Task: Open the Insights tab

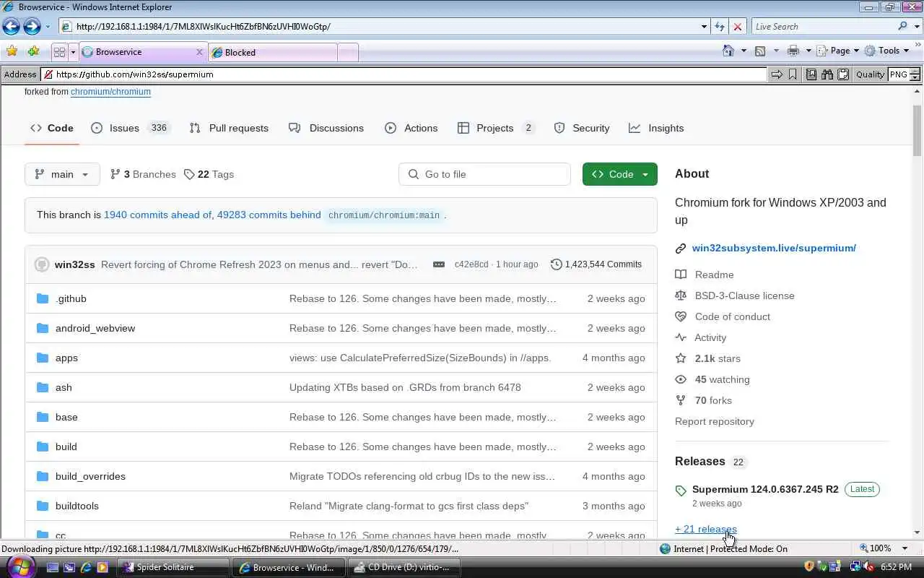Action: click(656, 128)
